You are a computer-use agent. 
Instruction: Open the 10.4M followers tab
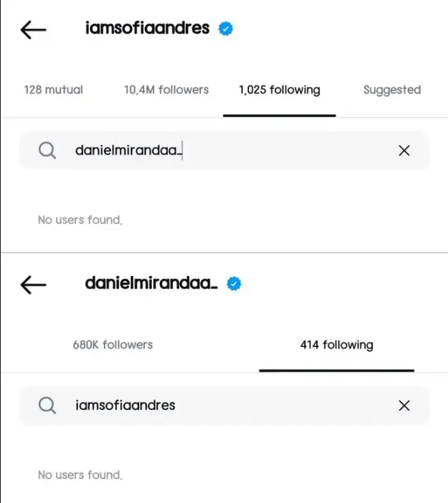(166, 90)
